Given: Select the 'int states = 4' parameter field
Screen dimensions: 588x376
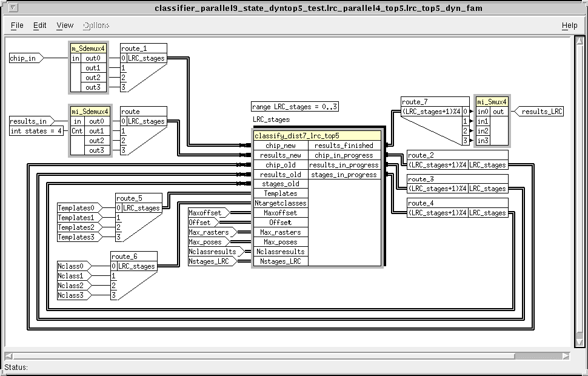Looking at the screenshot, I should (x=36, y=131).
